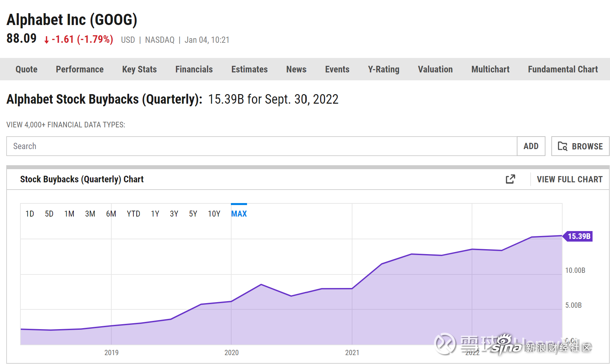This screenshot has width=610, height=364.
Task: Open the Key Stats tab
Action: coord(139,69)
